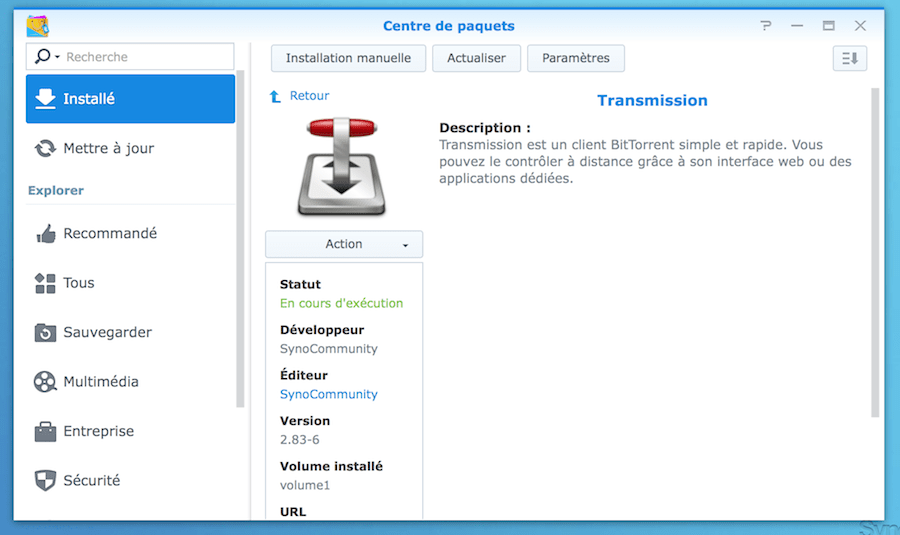The height and width of the screenshot is (535, 900).
Task: Click the Tous grid icon
Action: coord(45,283)
